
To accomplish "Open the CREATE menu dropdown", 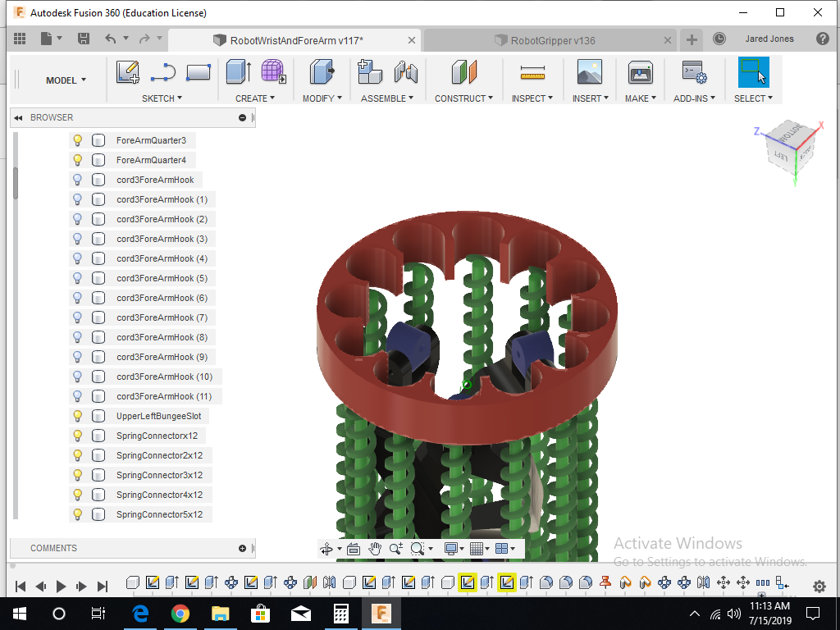I will click(x=255, y=98).
